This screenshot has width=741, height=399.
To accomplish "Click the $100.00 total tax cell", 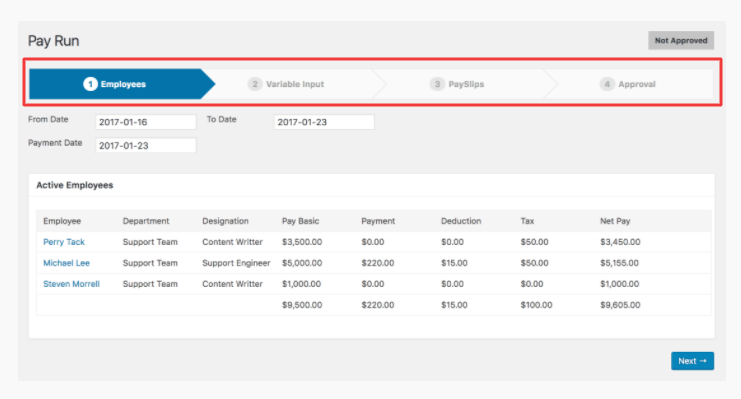I will tap(536, 305).
